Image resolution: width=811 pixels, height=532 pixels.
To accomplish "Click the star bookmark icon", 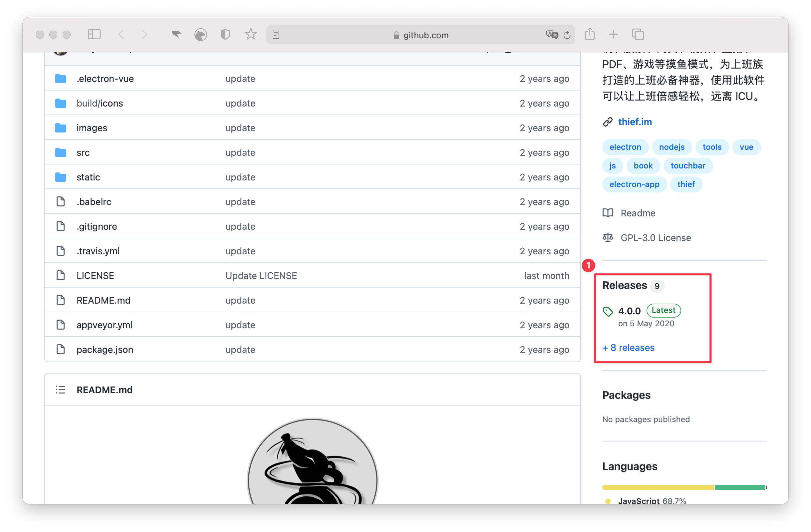I will (250, 34).
